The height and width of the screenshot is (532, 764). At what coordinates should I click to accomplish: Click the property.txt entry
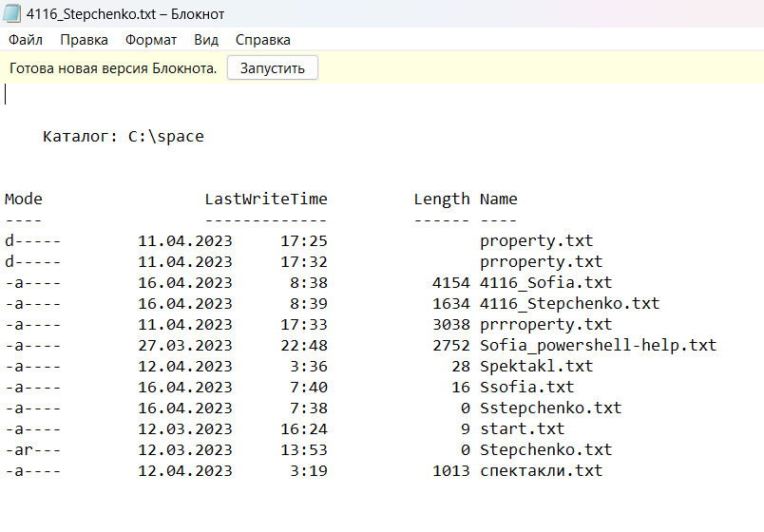pos(537,240)
